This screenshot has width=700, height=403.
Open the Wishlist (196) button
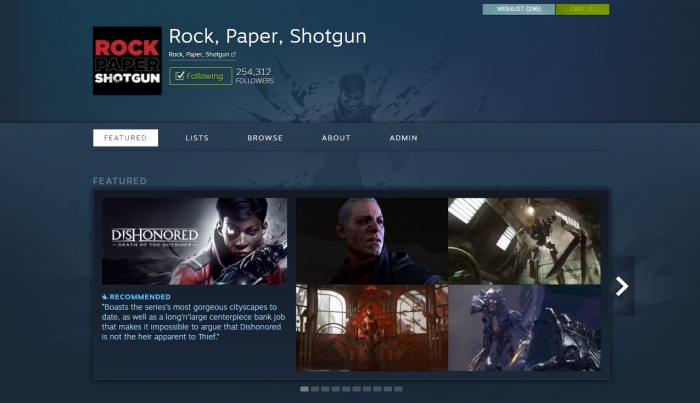pyautogui.click(x=518, y=9)
